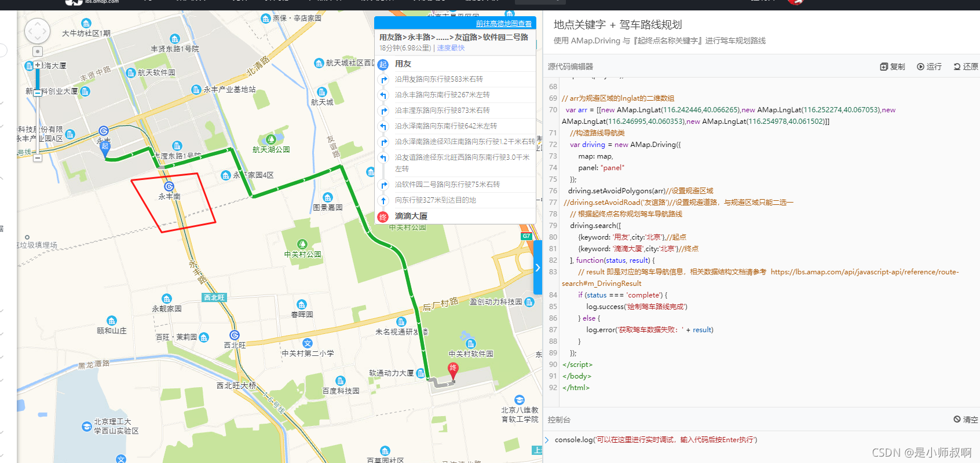Screen dimensions: 980x463
Task: Click the 控制台 console heading
Action: point(559,420)
